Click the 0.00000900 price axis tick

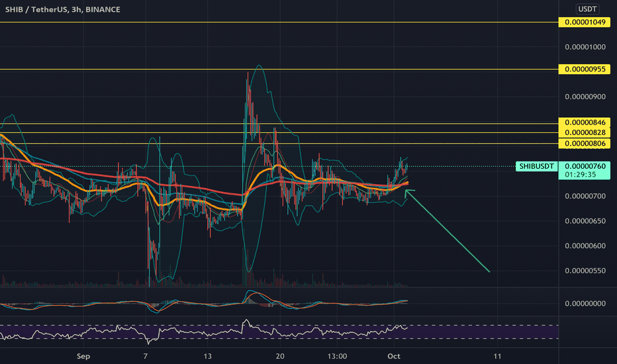click(x=585, y=97)
